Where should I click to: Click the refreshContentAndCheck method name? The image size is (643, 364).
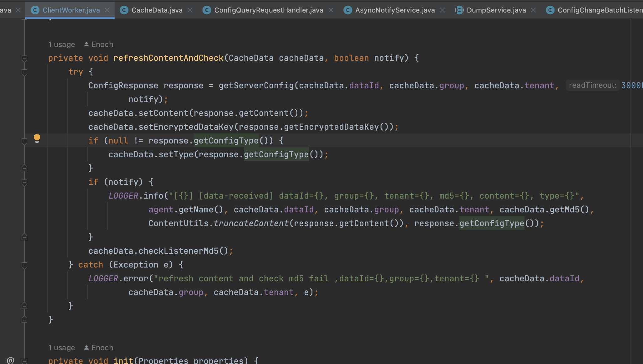169,58
